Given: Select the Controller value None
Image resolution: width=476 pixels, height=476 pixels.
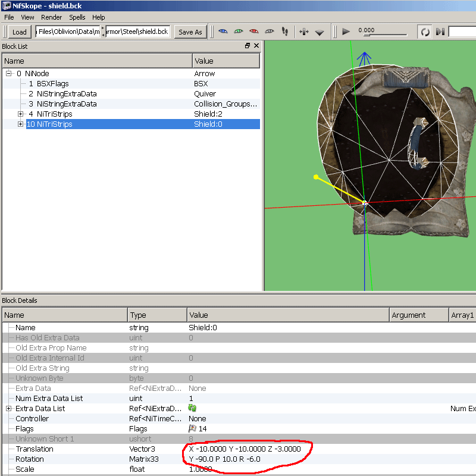Looking at the screenshot, I should pos(198,418).
